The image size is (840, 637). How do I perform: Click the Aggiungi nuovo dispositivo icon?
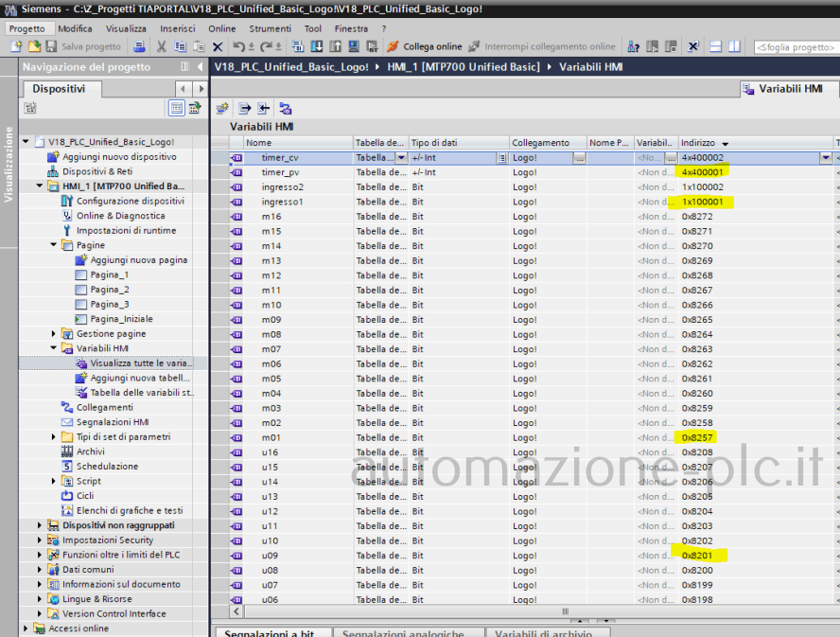click(54, 156)
